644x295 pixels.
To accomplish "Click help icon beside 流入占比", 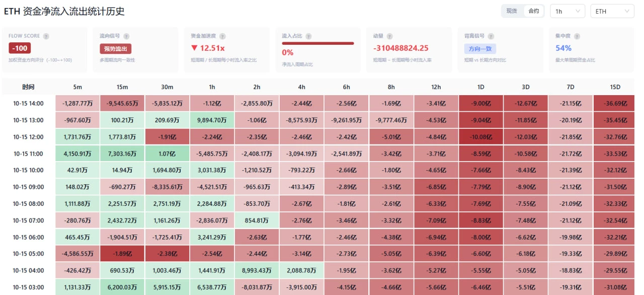I will (308, 36).
